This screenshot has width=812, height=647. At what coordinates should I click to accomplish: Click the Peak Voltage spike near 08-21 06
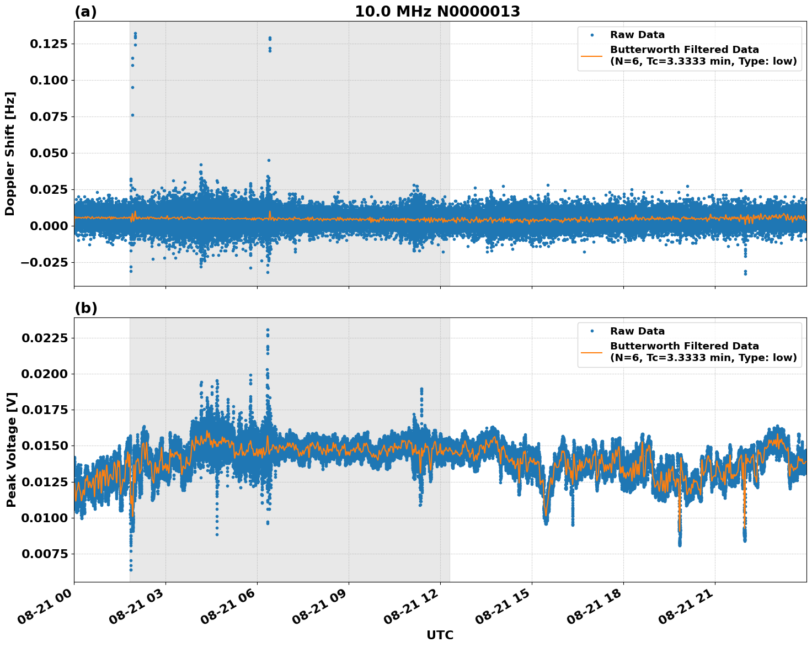click(268, 330)
